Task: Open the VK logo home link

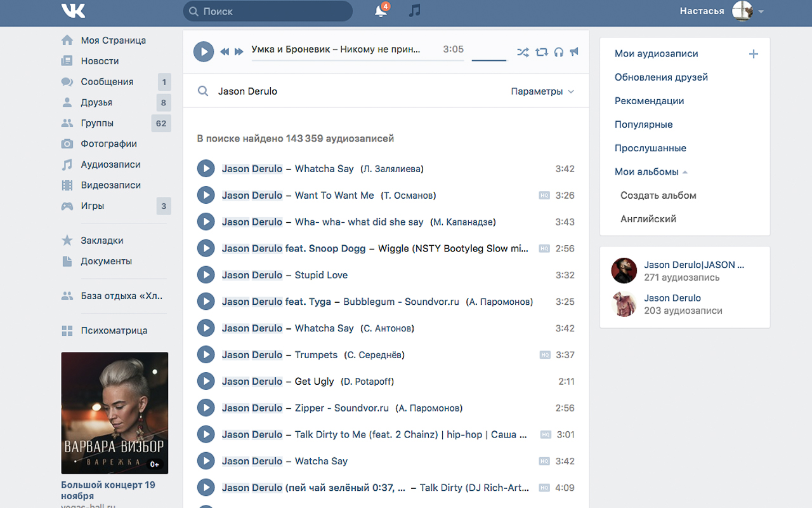Action: pyautogui.click(x=74, y=11)
